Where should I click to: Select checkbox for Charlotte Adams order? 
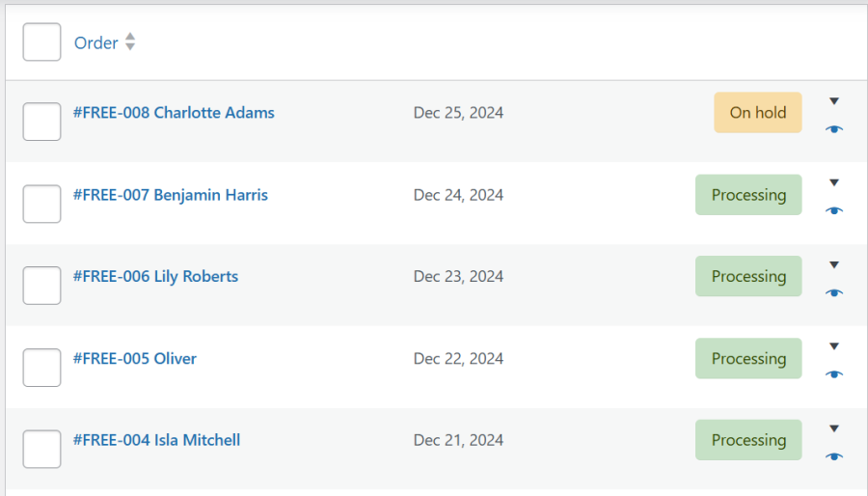click(41, 122)
